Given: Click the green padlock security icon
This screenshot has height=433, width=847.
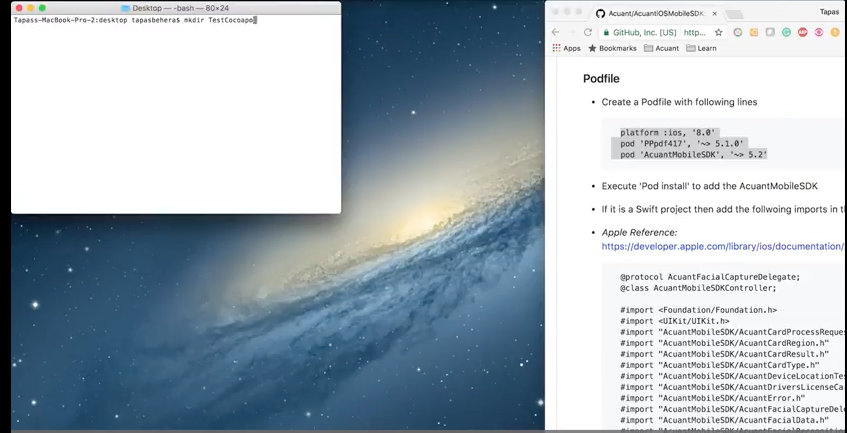Looking at the screenshot, I should coord(606,32).
